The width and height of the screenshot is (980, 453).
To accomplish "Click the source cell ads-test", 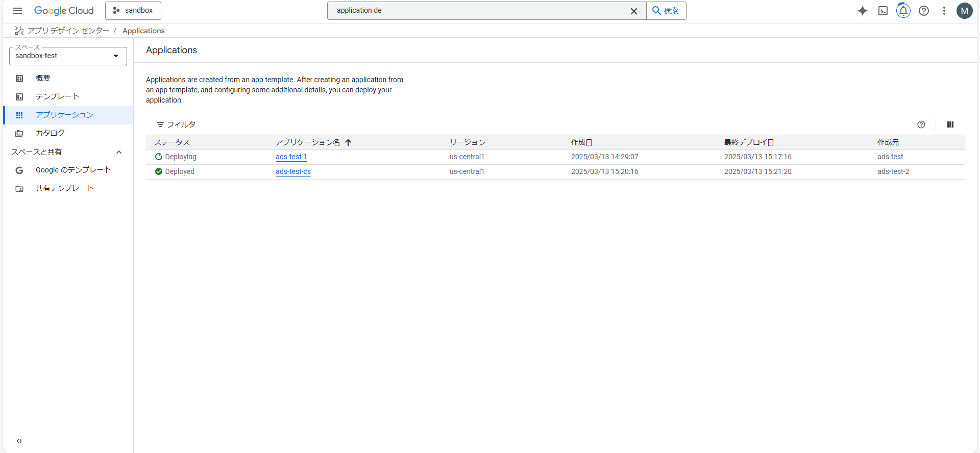I will point(890,157).
